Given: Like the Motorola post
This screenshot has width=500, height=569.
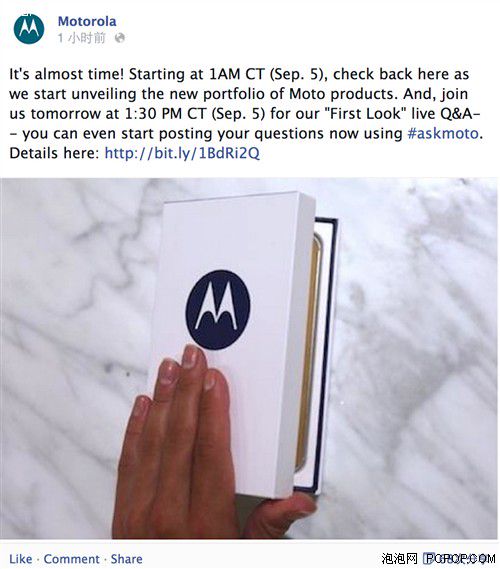Looking at the screenshot, I should 21,559.
